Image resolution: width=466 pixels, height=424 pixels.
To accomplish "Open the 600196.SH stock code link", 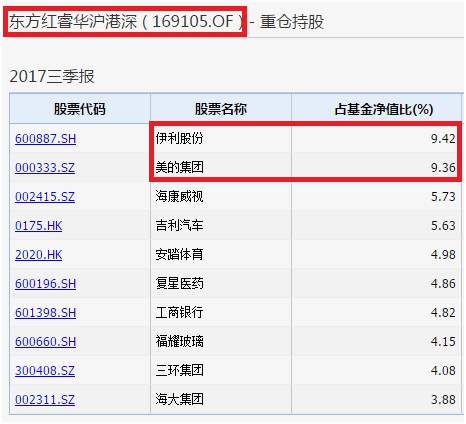I will point(46,284).
